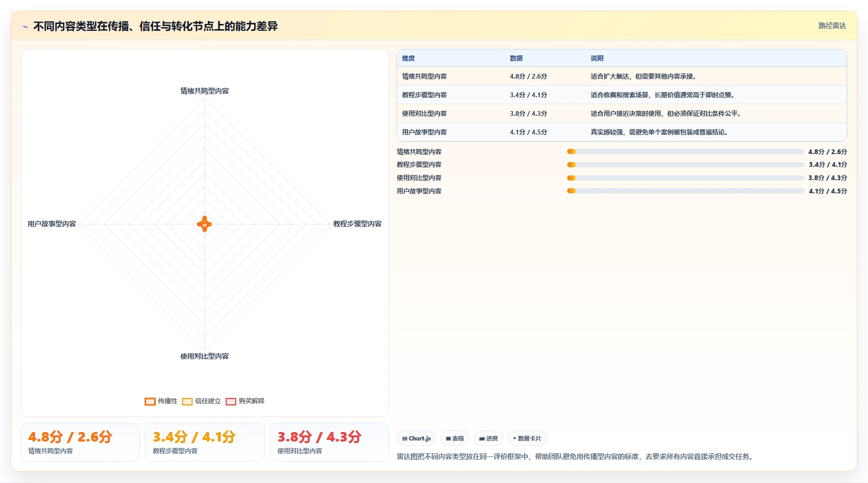Click the 情绪共鸣型内容 label beside the progress bar

(419, 152)
